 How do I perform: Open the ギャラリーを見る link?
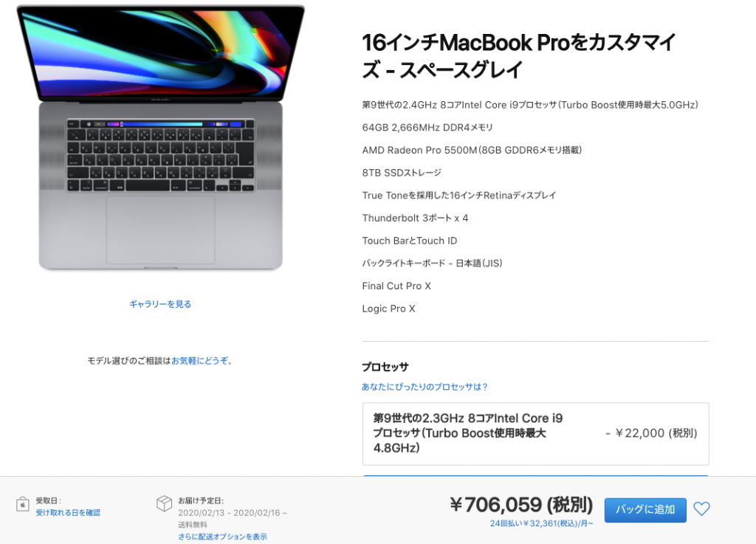[x=160, y=304]
